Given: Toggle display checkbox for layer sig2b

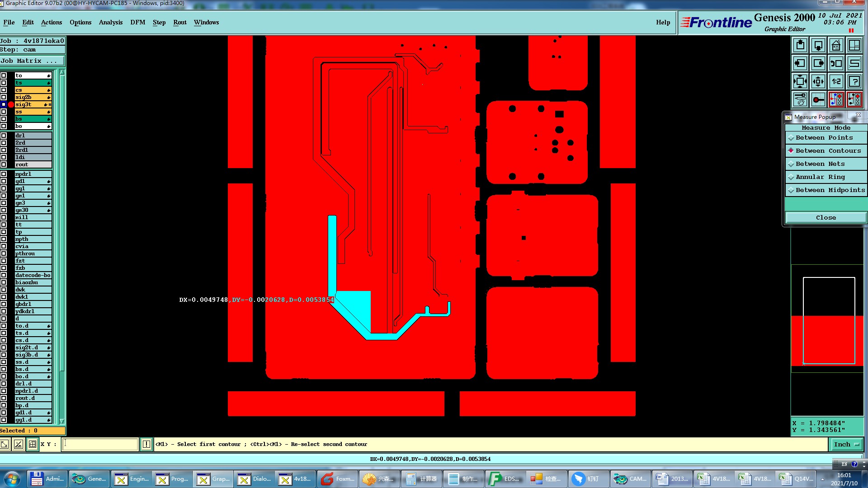Looking at the screenshot, I should tap(4, 97).
